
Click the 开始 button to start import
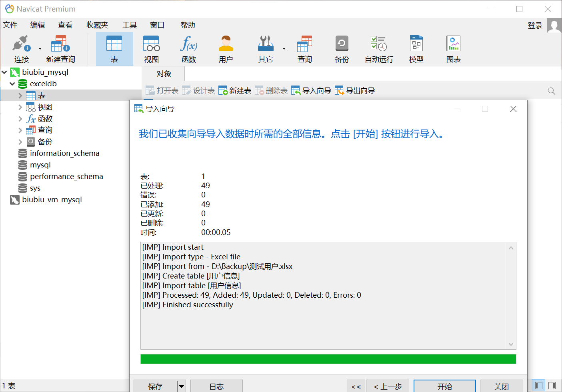pos(445,386)
